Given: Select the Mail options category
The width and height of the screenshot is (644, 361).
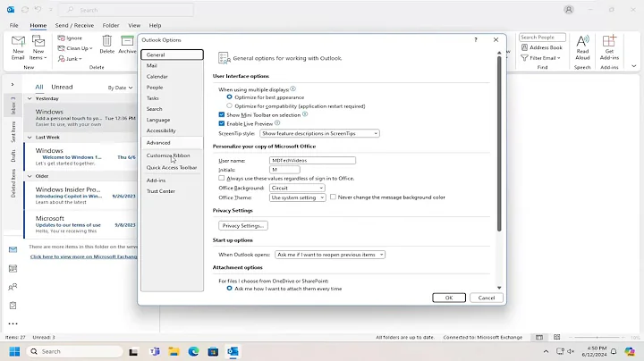Looking at the screenshot, I should click(x=172, y=65).
